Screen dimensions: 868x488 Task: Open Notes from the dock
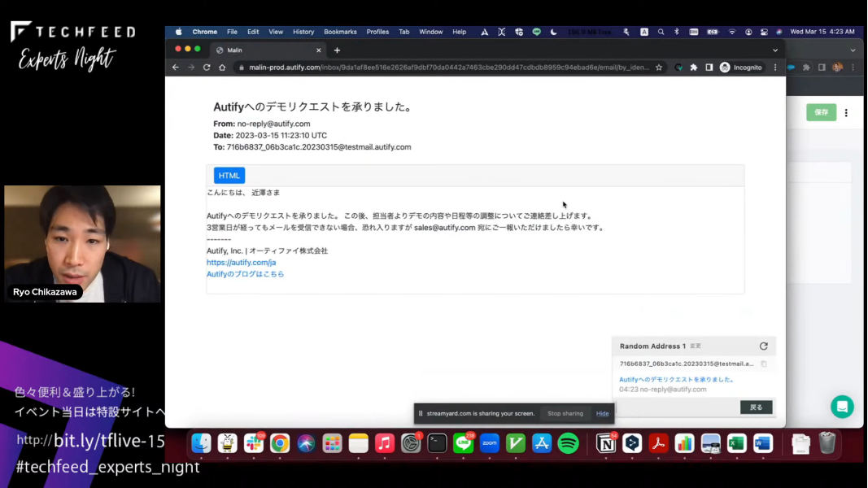pyautogui.click(x=358, y=443)
